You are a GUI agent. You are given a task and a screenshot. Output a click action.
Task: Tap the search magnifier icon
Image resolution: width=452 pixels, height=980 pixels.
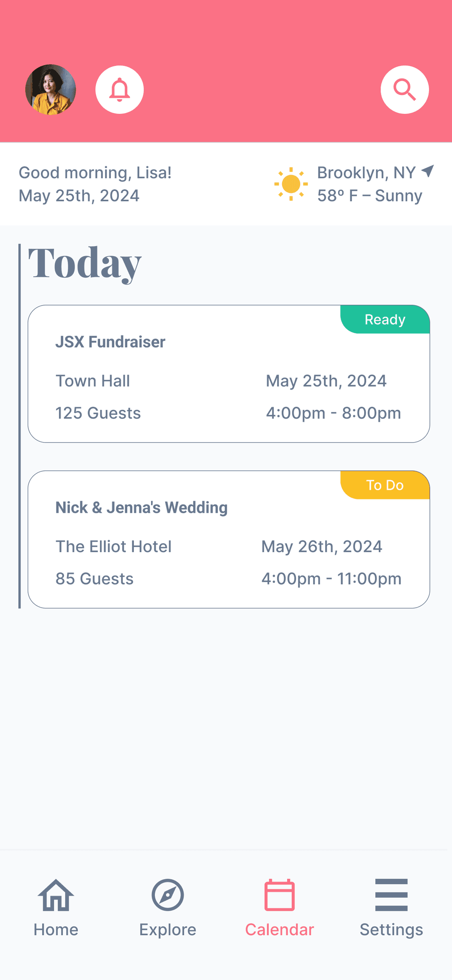point(405,90)
